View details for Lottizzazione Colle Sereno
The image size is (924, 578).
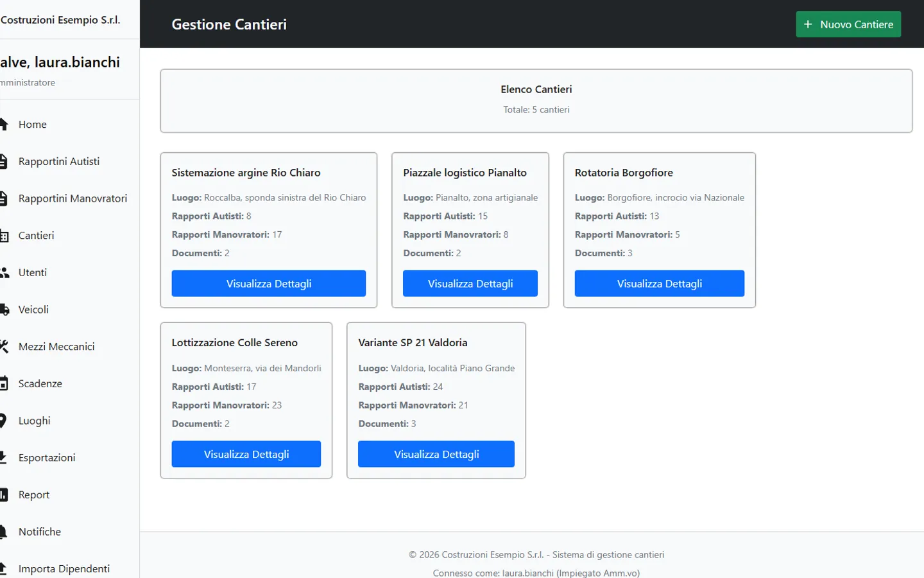pyautogui.click(x=246, y=454)
